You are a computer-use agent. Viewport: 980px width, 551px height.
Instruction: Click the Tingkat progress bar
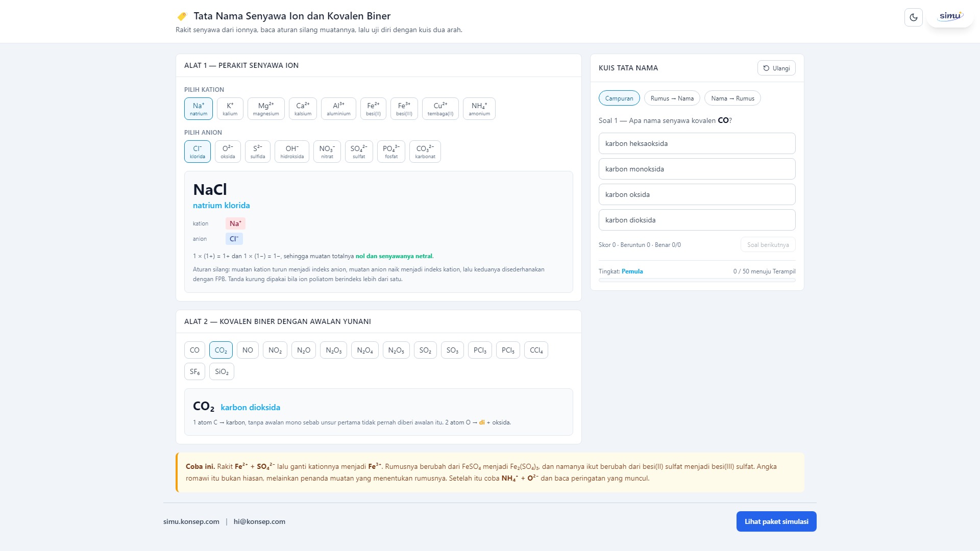697,280
